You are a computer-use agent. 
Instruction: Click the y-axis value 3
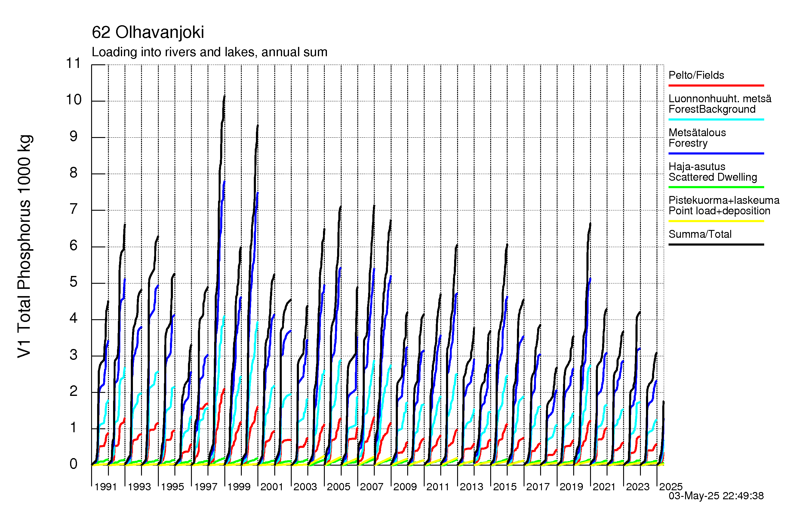tap(73, 355)
